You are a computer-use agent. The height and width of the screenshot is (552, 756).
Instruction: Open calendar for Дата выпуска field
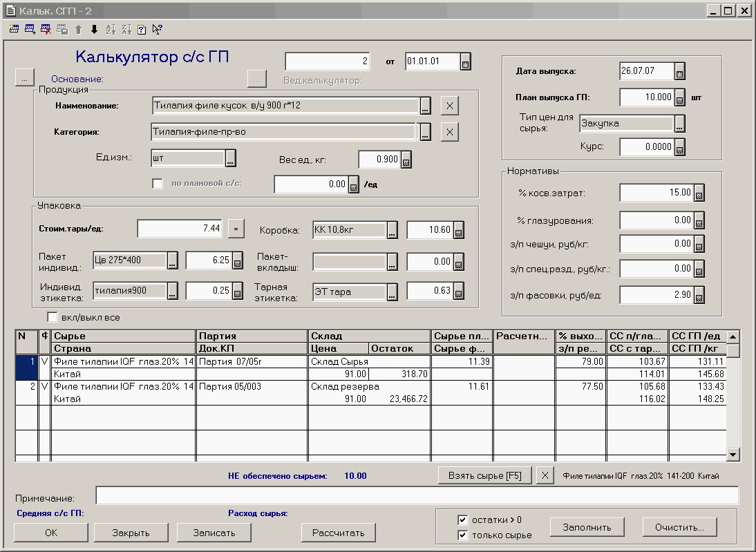pos(679,71)
